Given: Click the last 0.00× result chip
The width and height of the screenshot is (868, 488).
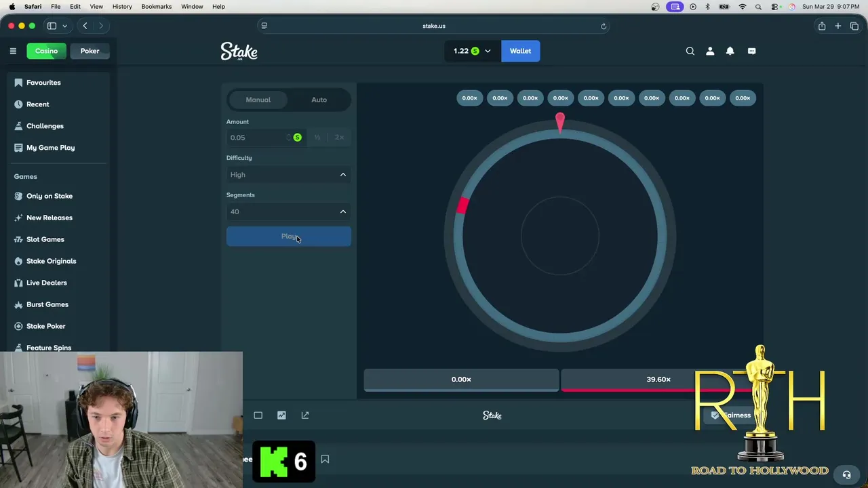Looking at the screenshot, I should (x=743, y=98).
